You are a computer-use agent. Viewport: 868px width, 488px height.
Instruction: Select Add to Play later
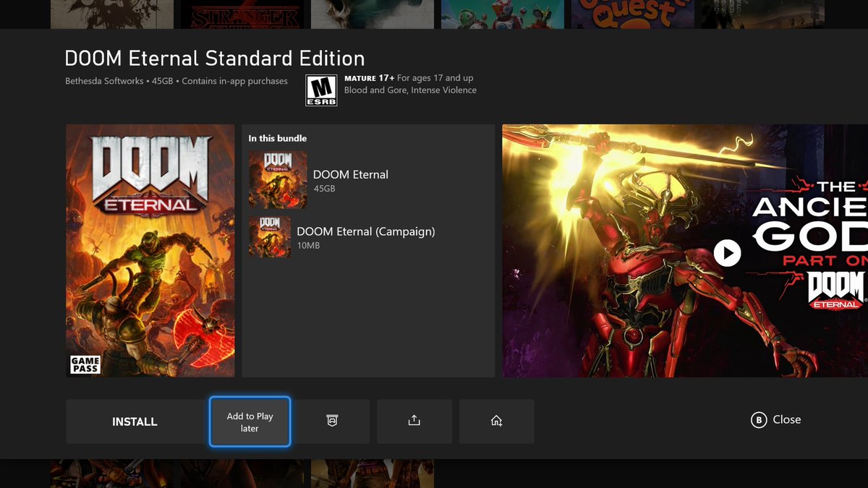click(x=250, y=421)
